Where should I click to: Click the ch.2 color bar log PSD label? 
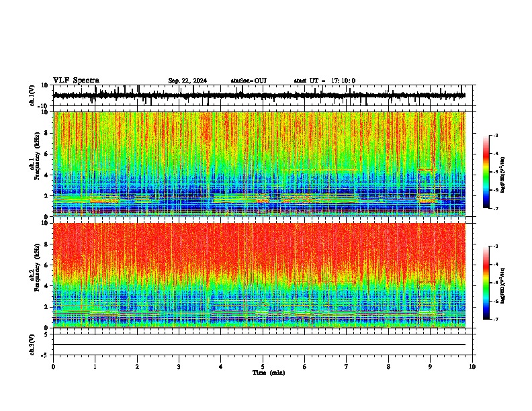(502, 285)
